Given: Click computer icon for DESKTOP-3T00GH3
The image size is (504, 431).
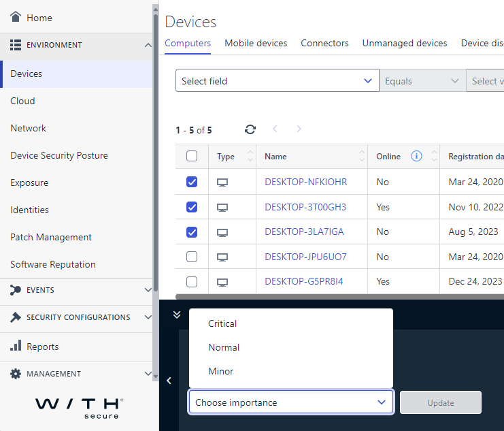Looking at the screenshot, I should pos(222,208).
